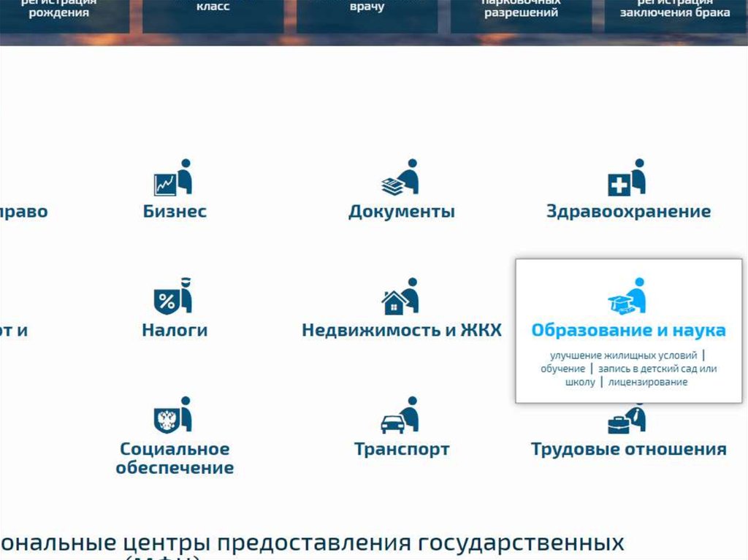The image size is (748, 560).
Task: Open the top tile labeled врачу
Action: [x=367, y=16]
